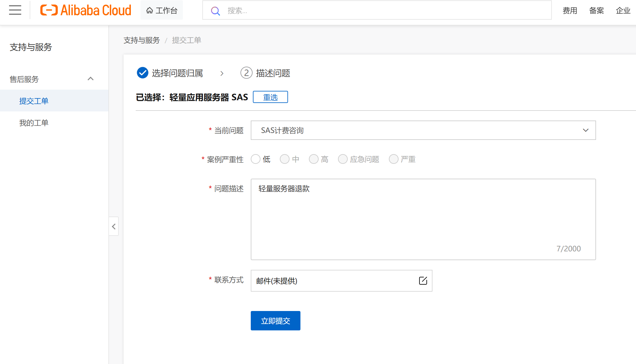This screenshot has width=636, height=364.
Task: Click the step 2 circle icon
Action: pyautogui.click(x=246, y=73)
